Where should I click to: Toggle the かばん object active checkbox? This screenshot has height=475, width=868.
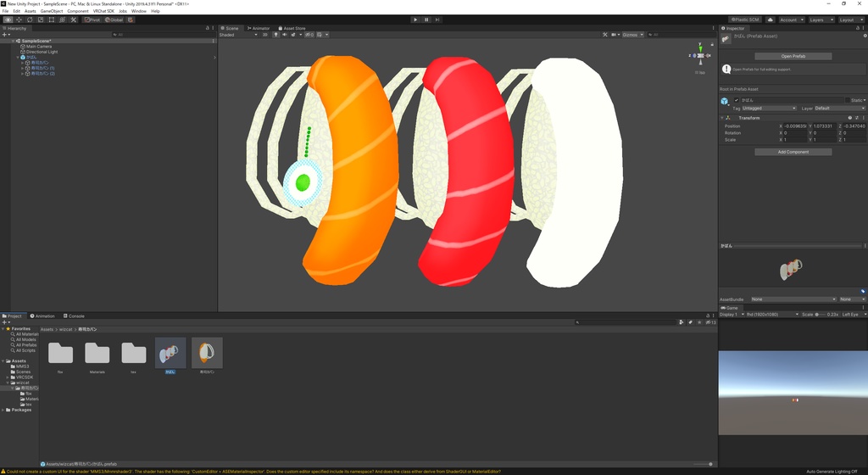(737, 100)
